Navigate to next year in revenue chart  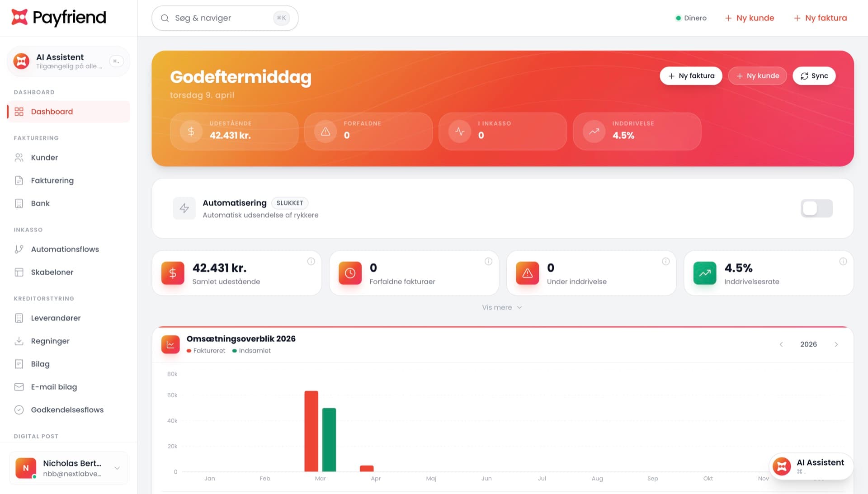pyautogui.click(x=836, y=344)
